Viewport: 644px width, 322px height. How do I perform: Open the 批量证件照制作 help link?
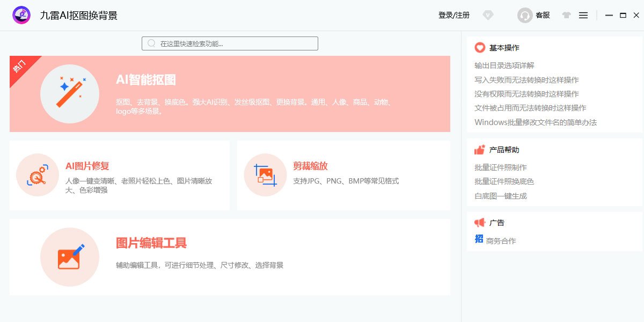pos(500,167)
